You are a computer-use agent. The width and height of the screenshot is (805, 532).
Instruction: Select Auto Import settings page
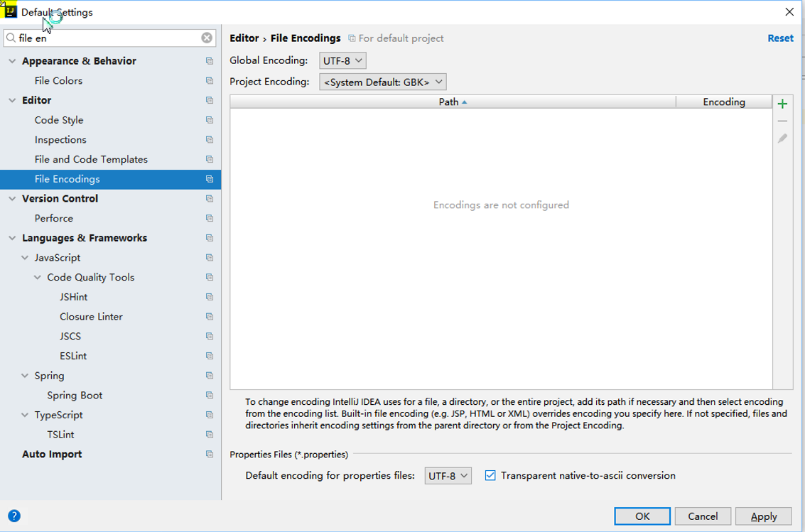[x=52, y=454]
